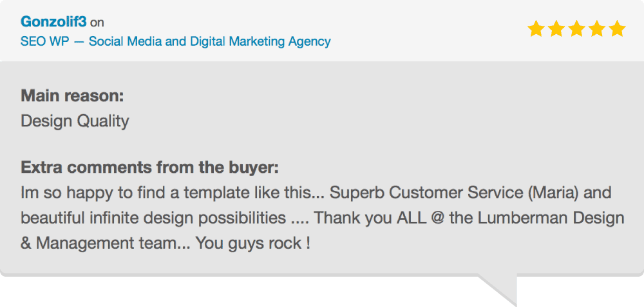Open the Gonzolif3 user profile link
Viewport: 644px width, 307px height.
(x=53, y=21)
